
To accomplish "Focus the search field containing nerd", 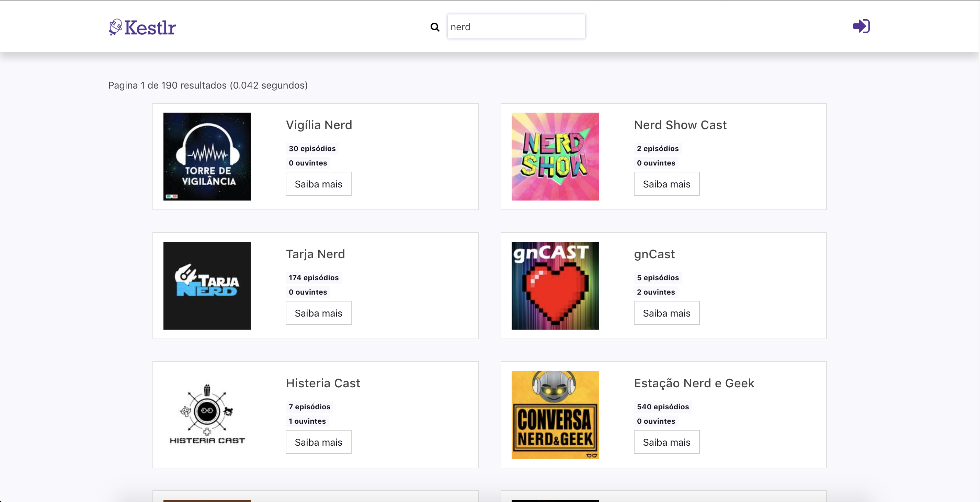I will pos(516,27).
